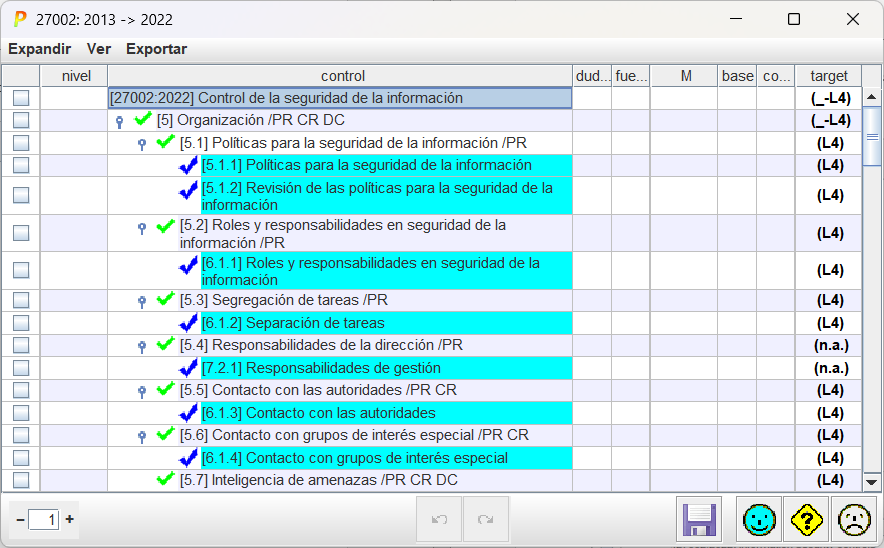Tick checkbox for [5.1.1] Políticas row
The height and width of the screenshot is (548, 884).
[x=21, y=165]
